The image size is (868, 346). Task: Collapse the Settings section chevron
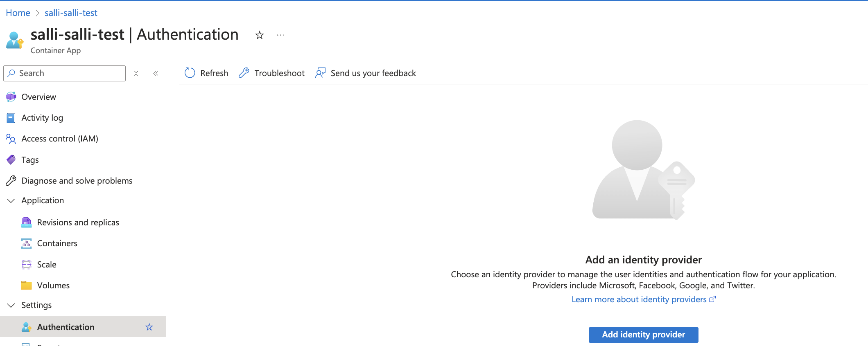pyautogui.click(x=11, y=305)
